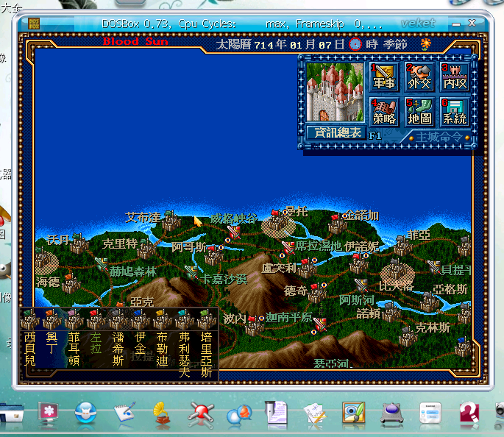
Task: Click the castle portrait in the command panel
Action: pyautogui.click(x=335, y=92)
